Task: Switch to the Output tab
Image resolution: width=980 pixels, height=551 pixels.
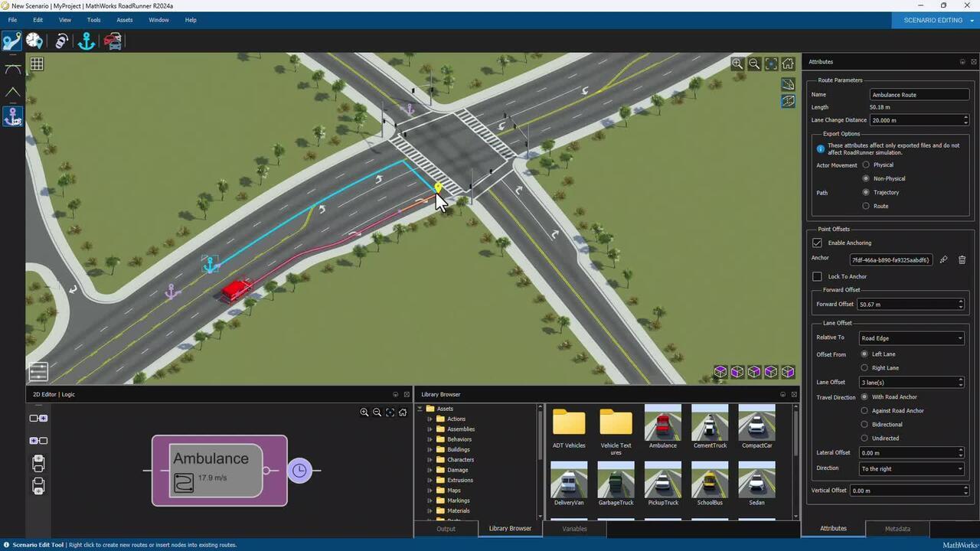Action: click(446, 529)
